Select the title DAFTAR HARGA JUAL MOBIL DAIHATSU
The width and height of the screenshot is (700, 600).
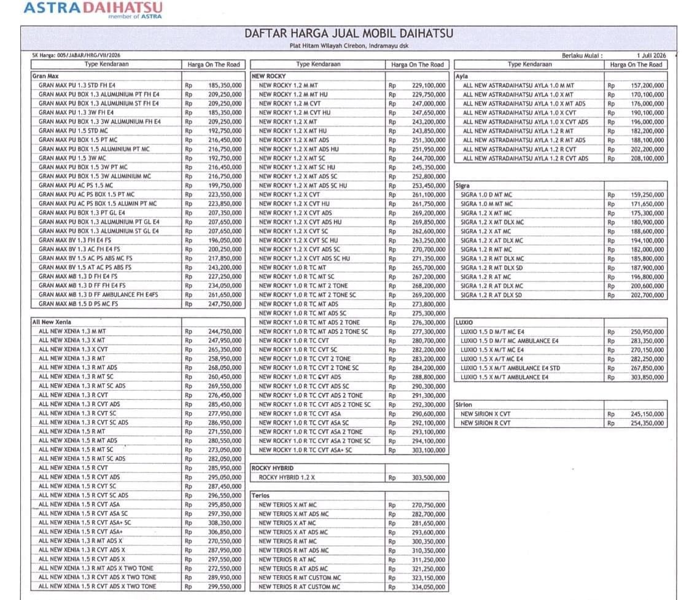(349, 34)
